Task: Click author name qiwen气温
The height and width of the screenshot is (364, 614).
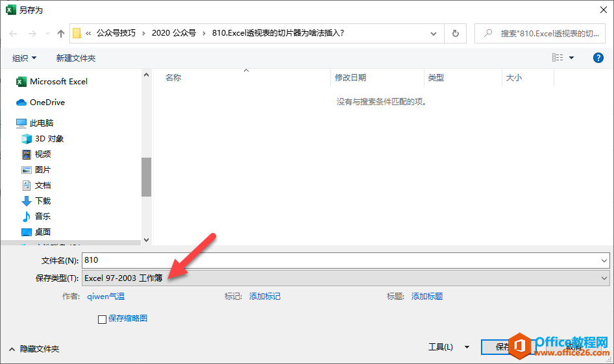Action: [x=106, y=297]
